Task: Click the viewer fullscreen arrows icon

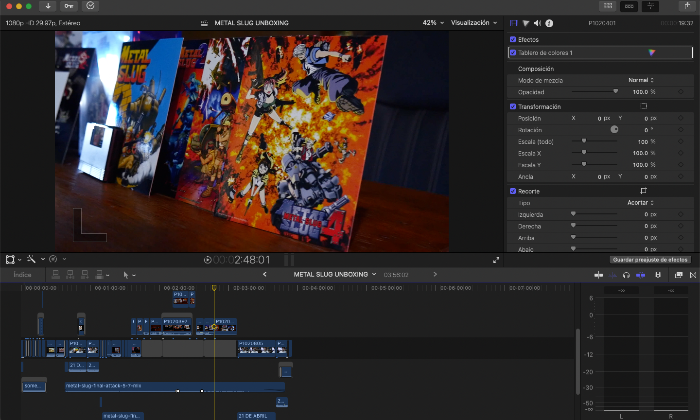Action: [496, 260]
